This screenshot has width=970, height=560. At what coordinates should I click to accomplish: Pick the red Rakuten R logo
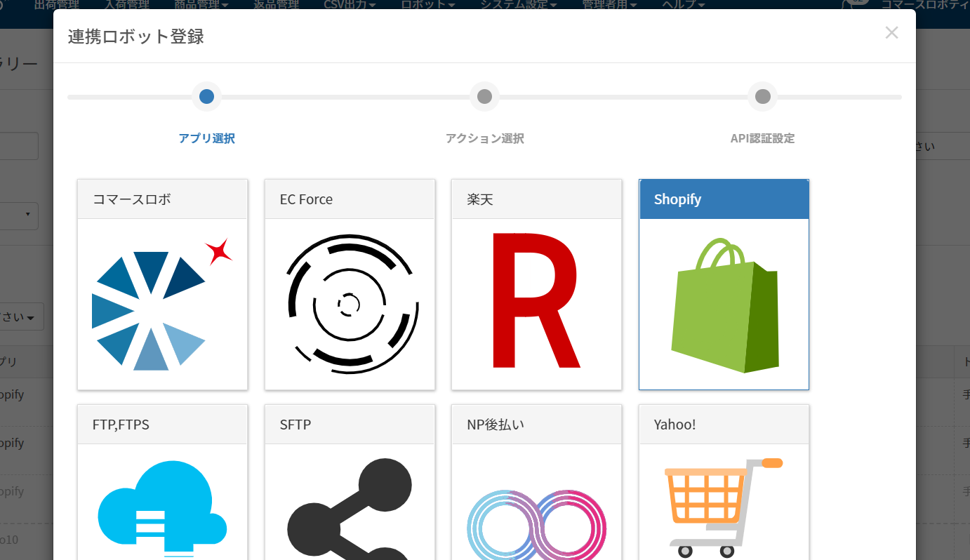click(537, 300)
